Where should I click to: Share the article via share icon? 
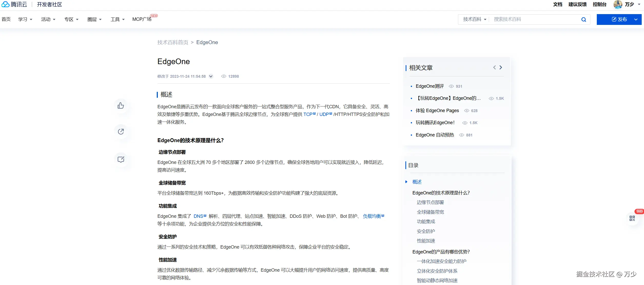(x=121, y=132)
